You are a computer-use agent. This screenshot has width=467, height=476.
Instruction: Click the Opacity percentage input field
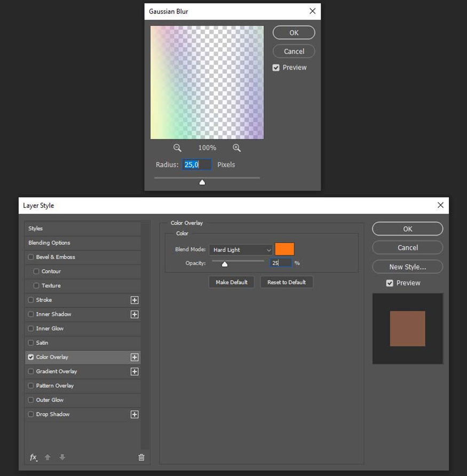pos(281,263)
